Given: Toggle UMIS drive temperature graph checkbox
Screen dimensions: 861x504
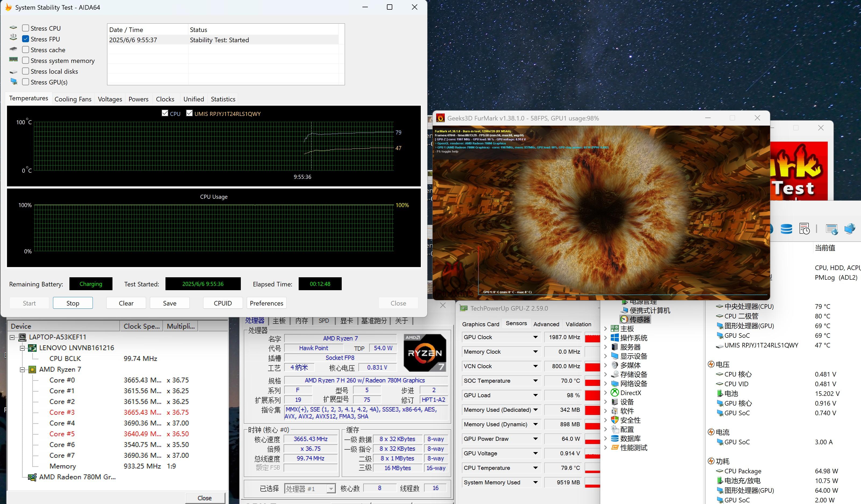Looking at the screenshot, I should click(x=189, y=113).
